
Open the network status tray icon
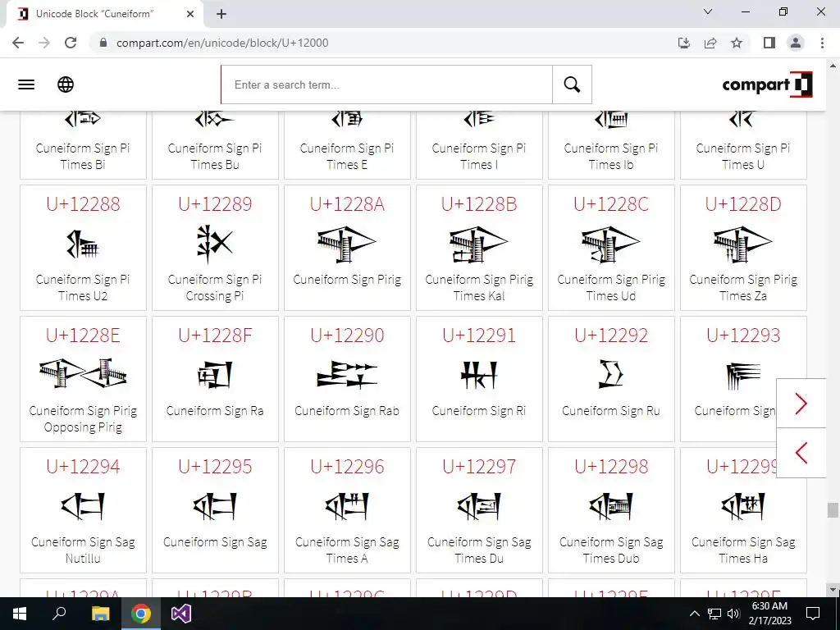(x=714, y=614)
